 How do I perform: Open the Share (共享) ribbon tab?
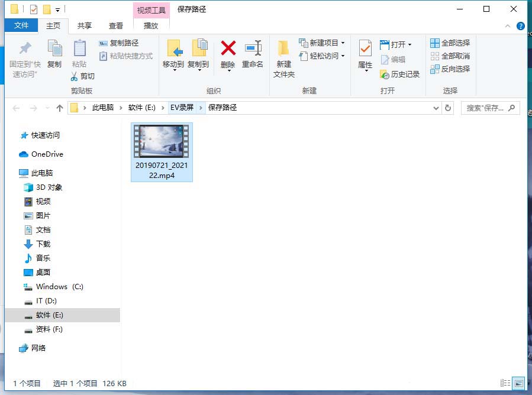click(85, 26)
